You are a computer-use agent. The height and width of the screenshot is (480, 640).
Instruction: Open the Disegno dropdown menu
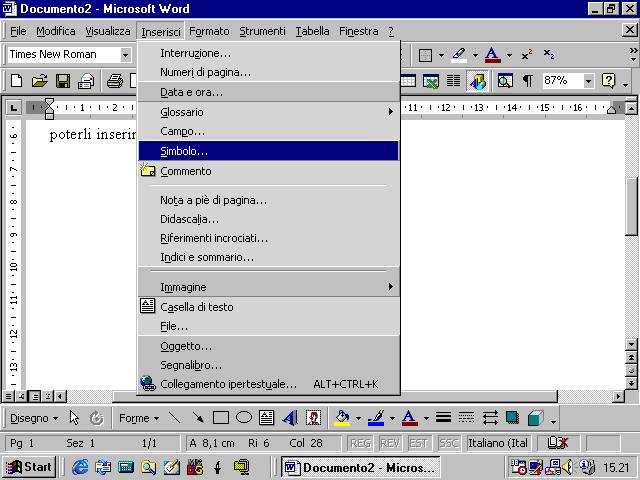click(34, 418)
